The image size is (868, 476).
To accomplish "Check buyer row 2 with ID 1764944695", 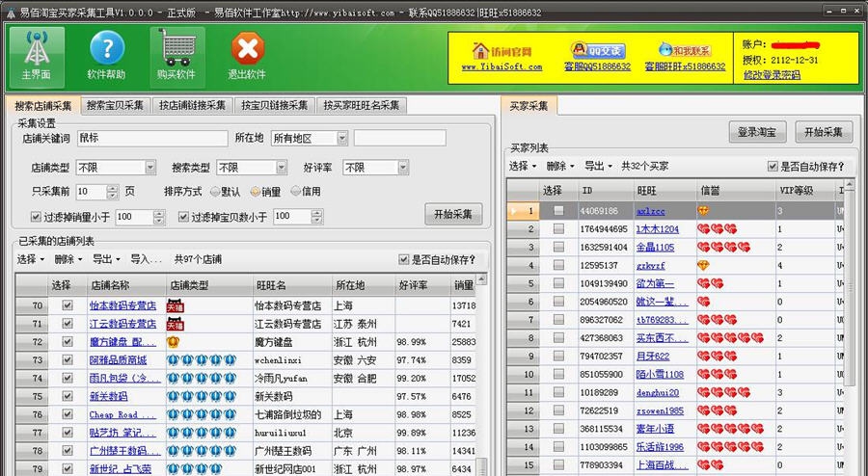I will click(x=559, y=229).
